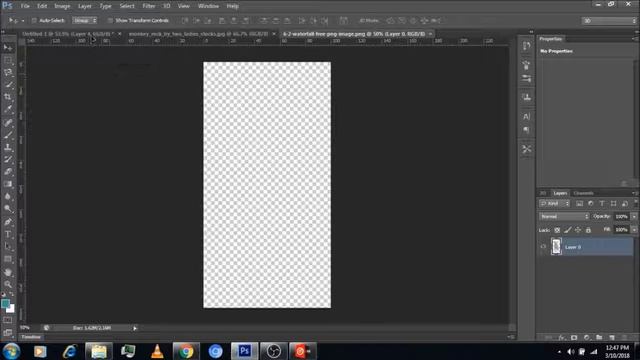Screen dimensions: 640x360
Task: Open the Opacity slider dropdown arrow
Action: 634,217
